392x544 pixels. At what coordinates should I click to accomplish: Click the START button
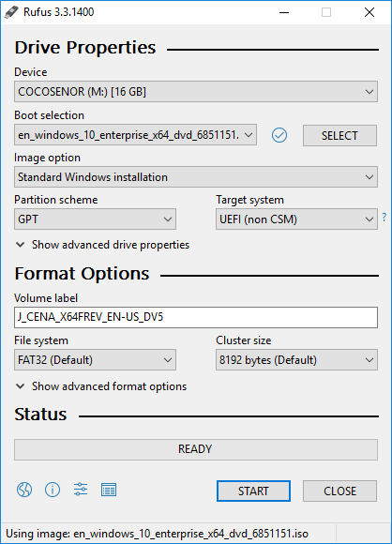click(x=253, y=491)
